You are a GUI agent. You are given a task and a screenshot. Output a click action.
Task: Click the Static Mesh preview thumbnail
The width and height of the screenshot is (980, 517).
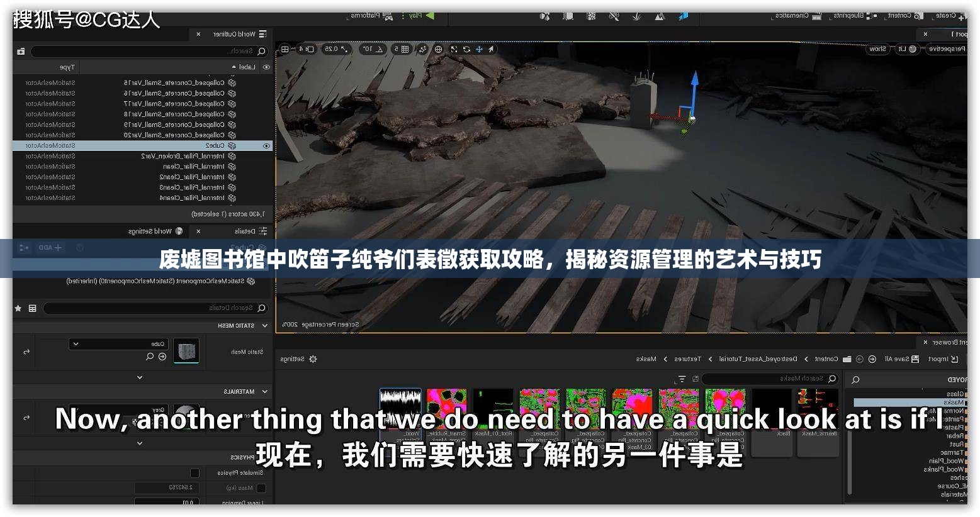click(185, 351)
